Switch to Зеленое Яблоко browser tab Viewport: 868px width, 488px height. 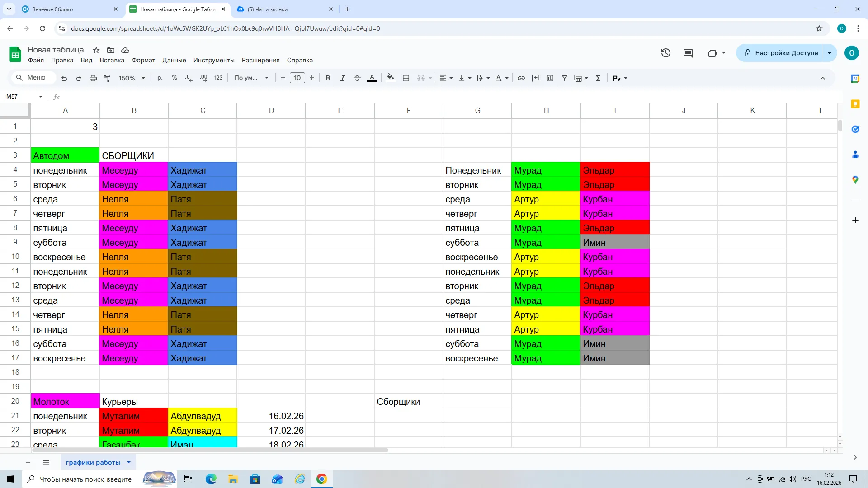click(70, 9)
